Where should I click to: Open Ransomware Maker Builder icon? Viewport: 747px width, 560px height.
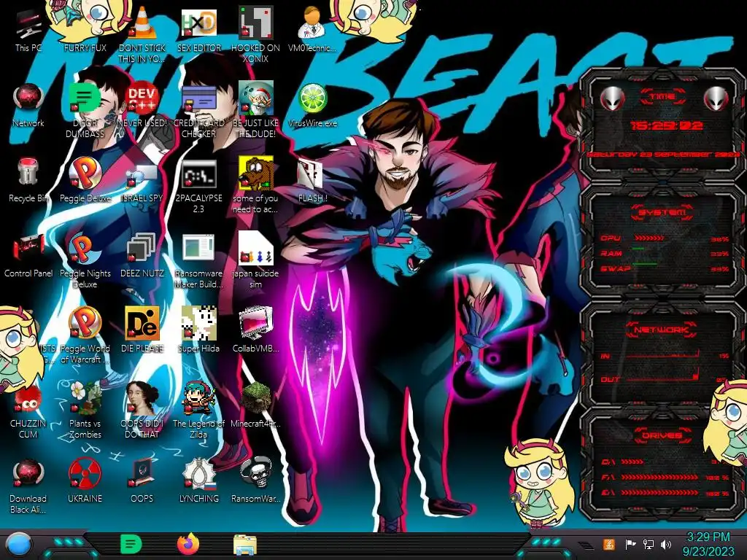tap(198, 249)
